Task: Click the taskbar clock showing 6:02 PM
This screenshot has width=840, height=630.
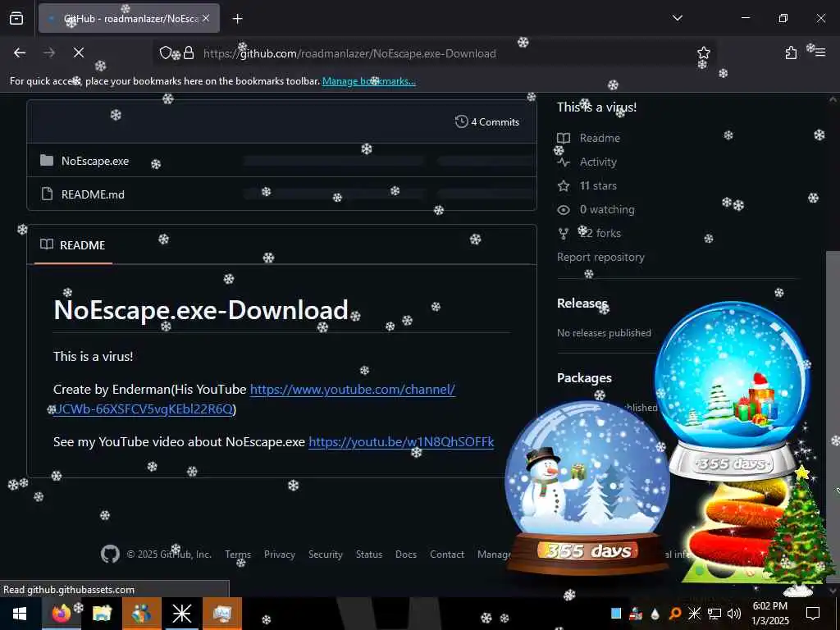Action: click(770, 614)
